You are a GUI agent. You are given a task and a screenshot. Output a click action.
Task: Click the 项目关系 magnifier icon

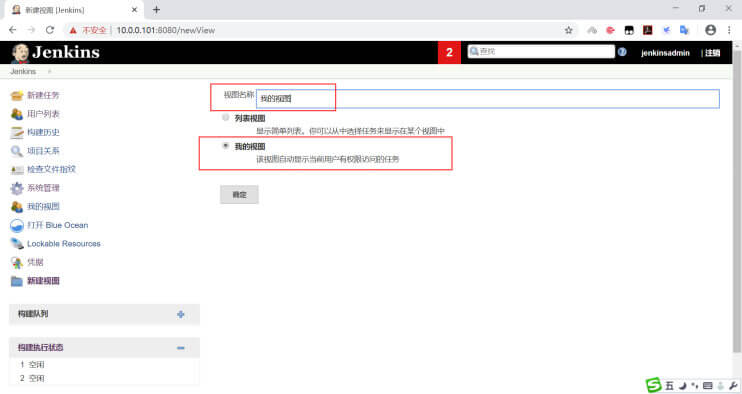[x=17, y=151]
